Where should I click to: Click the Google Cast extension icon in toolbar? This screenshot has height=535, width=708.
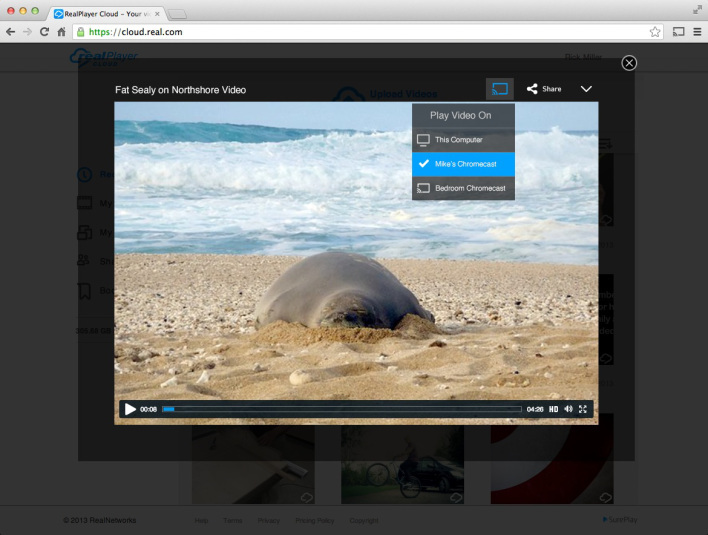point(678,32)
